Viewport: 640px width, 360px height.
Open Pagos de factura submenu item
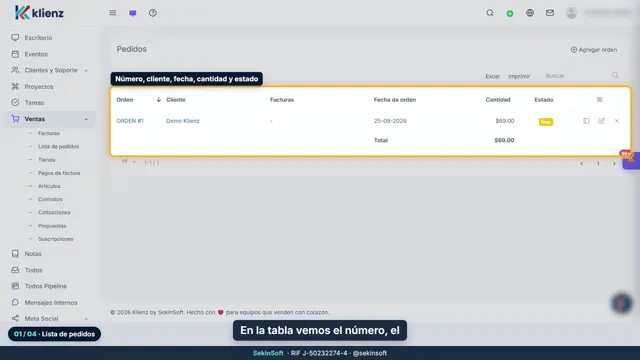(x=59, y=173)
